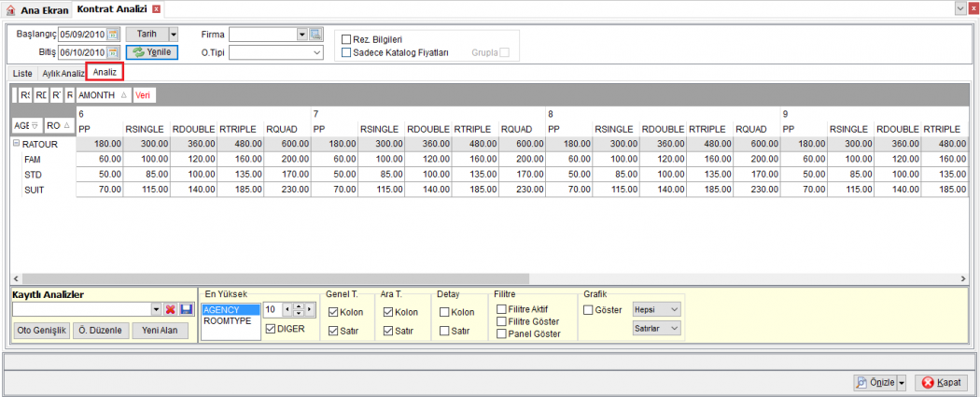Switch to the Liste tab
The height and width of the screenshot is (397, 980).
[x=22, y=73]
